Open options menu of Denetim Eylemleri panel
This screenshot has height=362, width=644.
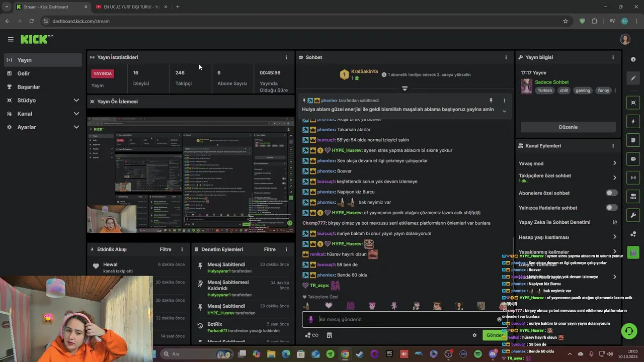286,249
